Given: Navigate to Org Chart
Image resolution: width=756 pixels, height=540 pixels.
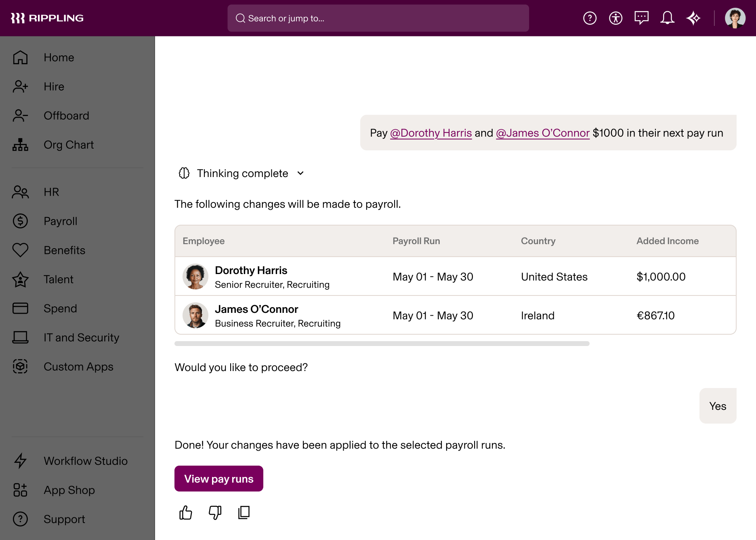Looking at the screenshot, I should (69, 145).
